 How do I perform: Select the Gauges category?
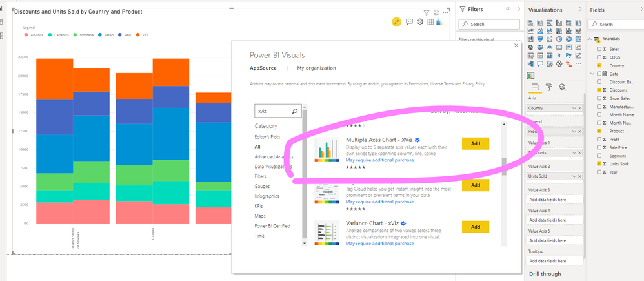click(262, 187)
